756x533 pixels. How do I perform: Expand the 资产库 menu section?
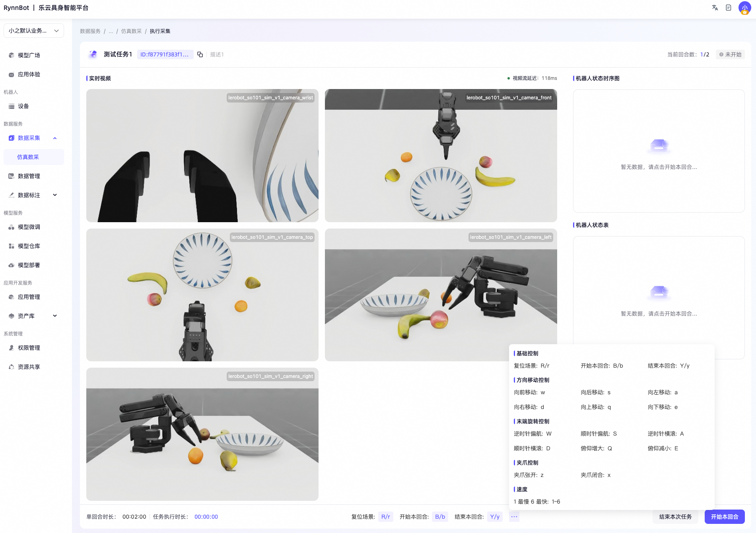tap(55, 316)
